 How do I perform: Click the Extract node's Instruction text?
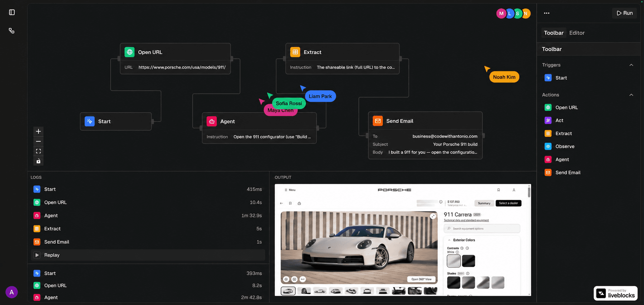click(x=356, y=67)
